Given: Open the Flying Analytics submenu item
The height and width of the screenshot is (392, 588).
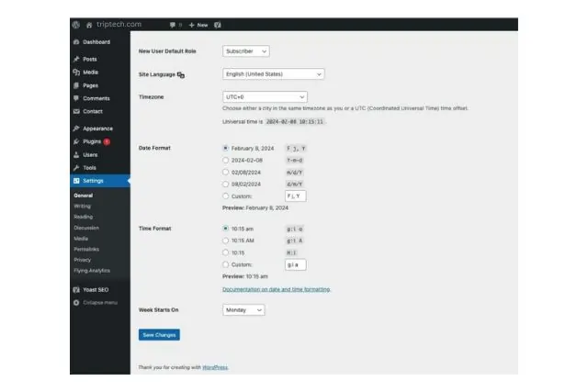Looking at the screenshot, I should [92, 271].
